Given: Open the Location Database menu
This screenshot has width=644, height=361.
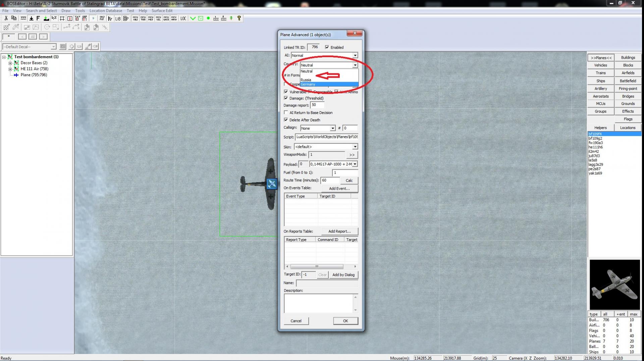Looking at the screenshot, I should (106, 11).
